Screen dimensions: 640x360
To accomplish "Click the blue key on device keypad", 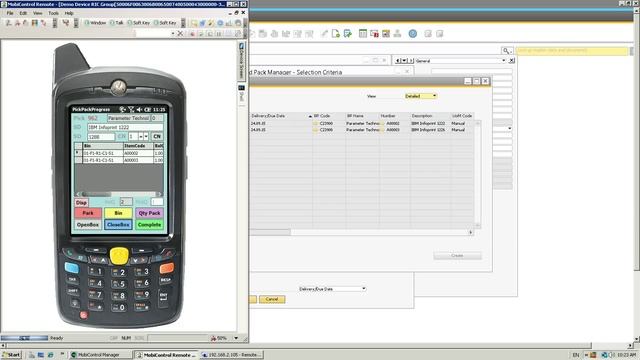I will click(x=71, y=268).
